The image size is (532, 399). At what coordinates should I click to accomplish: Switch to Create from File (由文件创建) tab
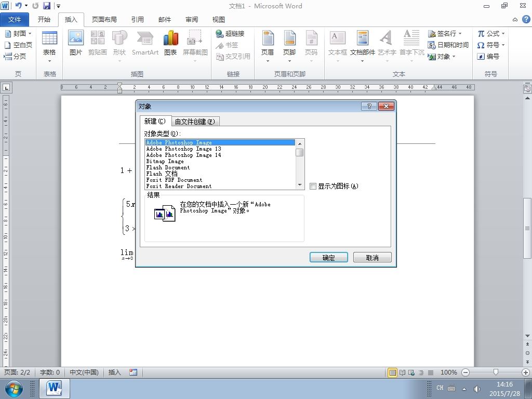[x=195, y=122]
